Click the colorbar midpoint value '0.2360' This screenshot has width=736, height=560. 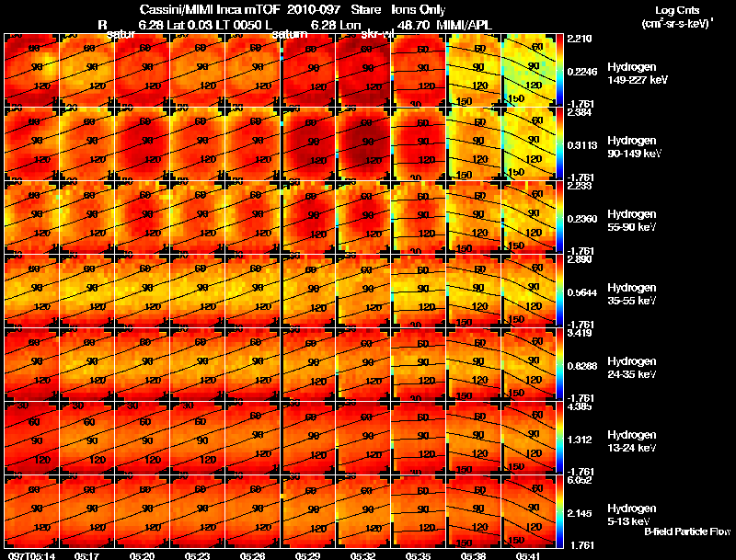click(x=582, y=219)
